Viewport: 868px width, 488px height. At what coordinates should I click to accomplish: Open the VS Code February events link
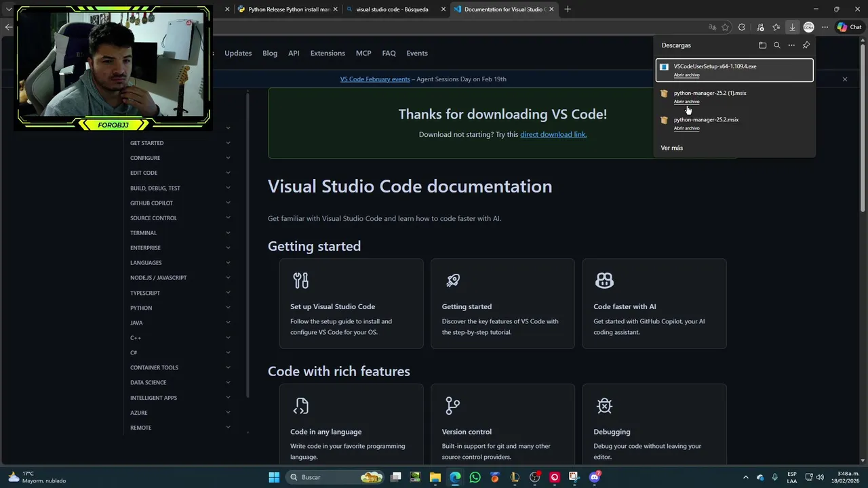tap(375, 79)
